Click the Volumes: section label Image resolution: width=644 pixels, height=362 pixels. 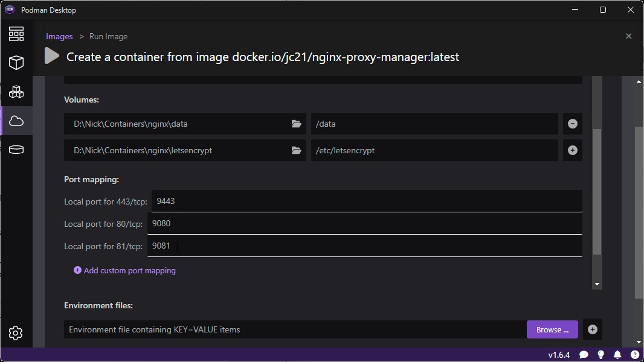tap(82, 100)
